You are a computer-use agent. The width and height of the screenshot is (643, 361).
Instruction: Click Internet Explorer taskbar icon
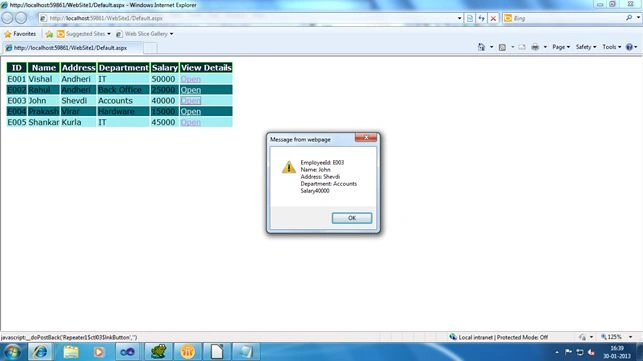point(40,352)
